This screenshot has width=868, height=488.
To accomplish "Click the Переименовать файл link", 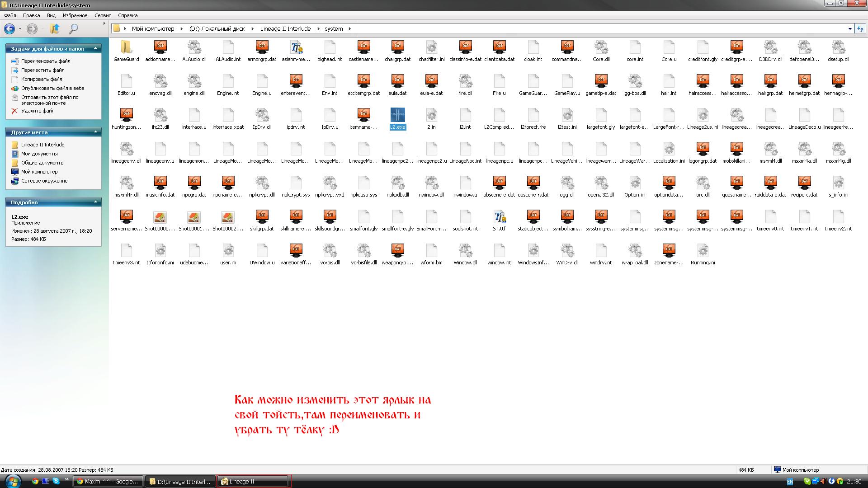I will [46, 61].
